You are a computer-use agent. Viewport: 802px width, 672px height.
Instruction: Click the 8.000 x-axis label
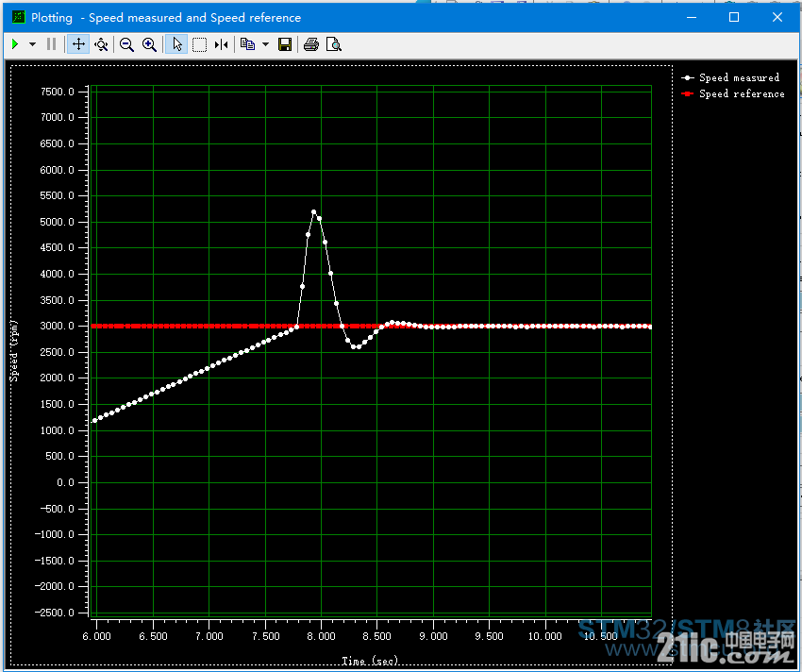coord(321,636)
